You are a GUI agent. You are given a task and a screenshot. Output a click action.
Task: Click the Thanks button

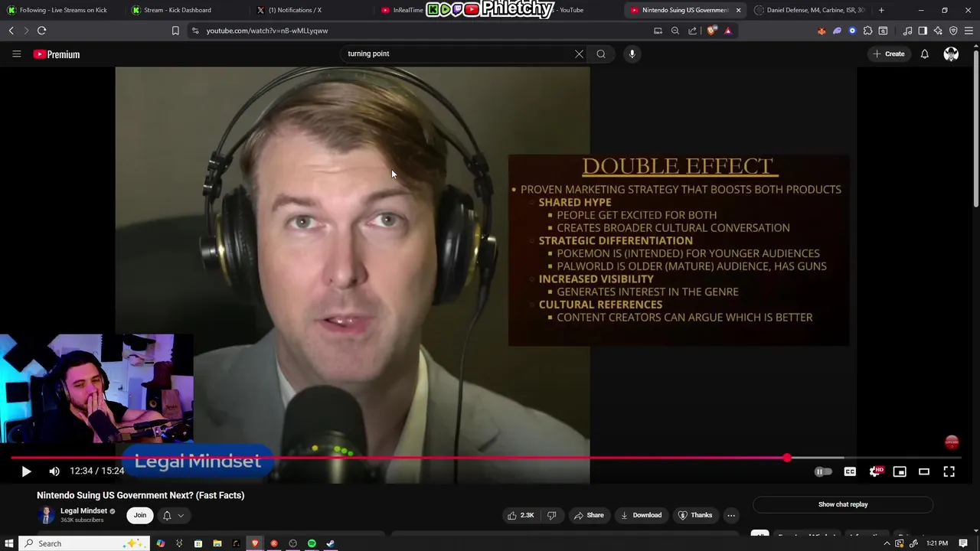695,515
